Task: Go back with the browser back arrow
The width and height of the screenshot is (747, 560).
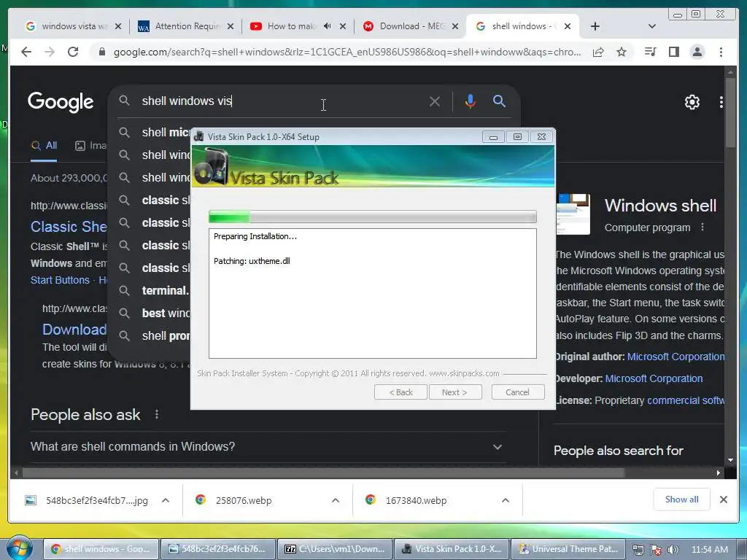Action: click(26, 52)
